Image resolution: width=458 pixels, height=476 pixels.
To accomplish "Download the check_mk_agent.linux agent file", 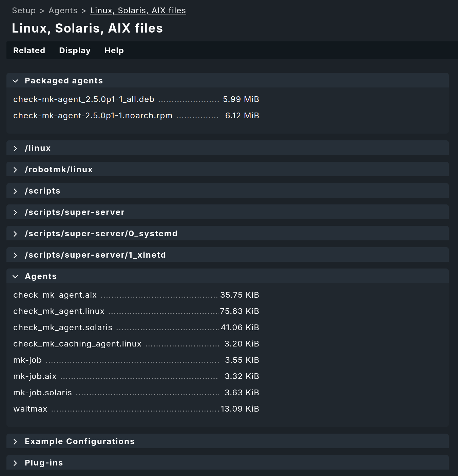I will [58, 311].
